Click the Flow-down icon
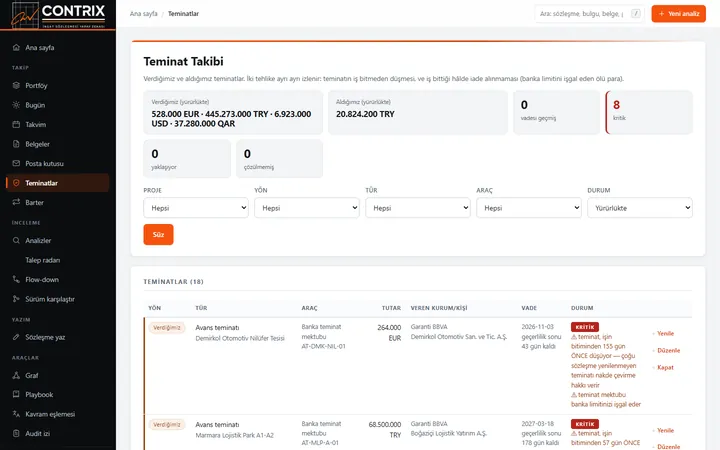Viewport: 720px width, 450px height. coord(16,279)
